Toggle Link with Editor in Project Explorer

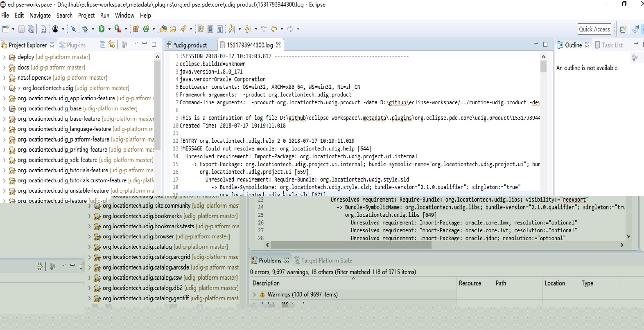pos(112,45)
